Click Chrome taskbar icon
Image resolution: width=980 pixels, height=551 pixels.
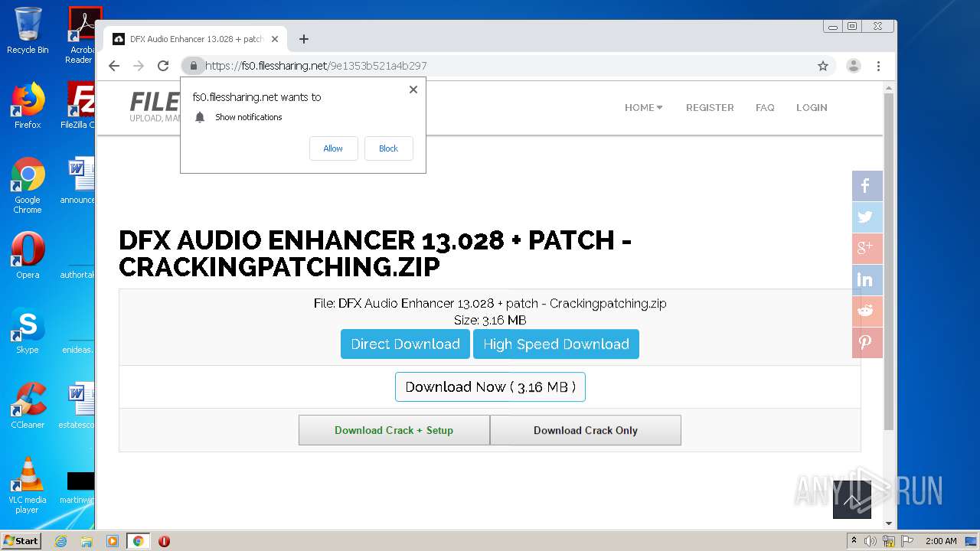(138, 541)
